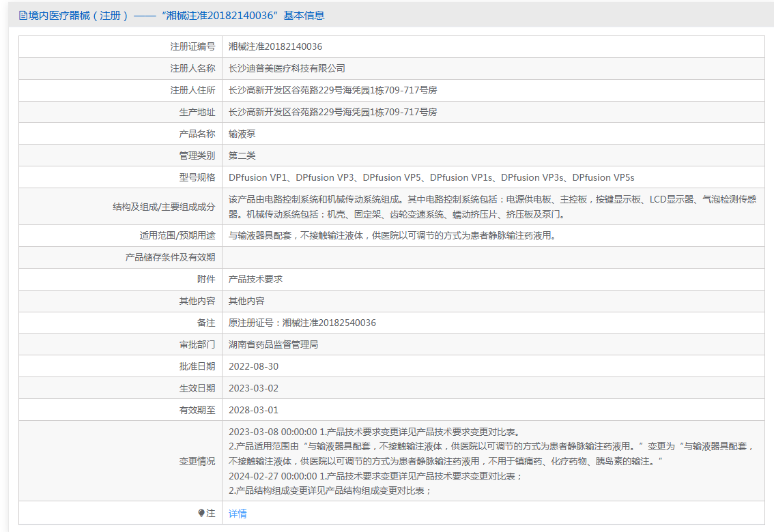Click the model list starting with DPfusion VP1
Image resolution: width=774 pixels, height=532 pixels.
pyautogui.click(x=431, y=177)
